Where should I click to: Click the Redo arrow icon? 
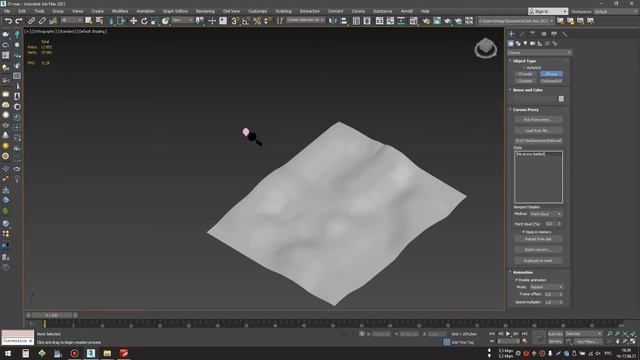point(19,21)
